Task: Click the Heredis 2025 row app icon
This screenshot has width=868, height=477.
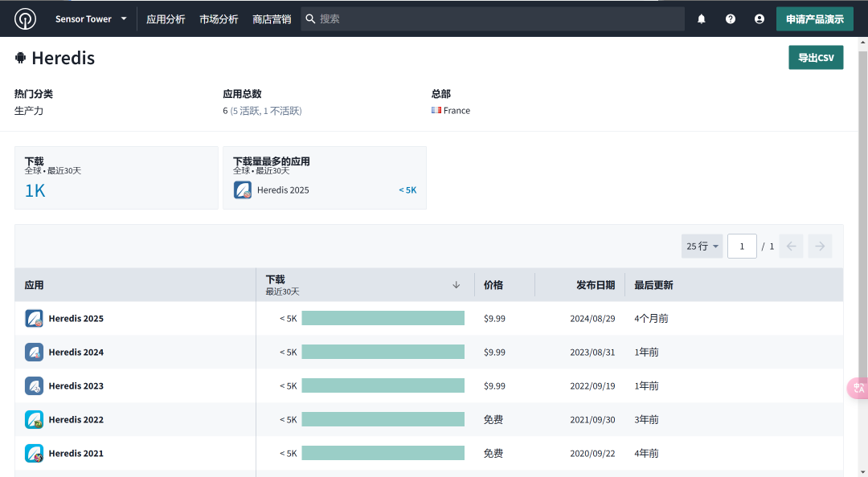Action: [x=34, y=318]
